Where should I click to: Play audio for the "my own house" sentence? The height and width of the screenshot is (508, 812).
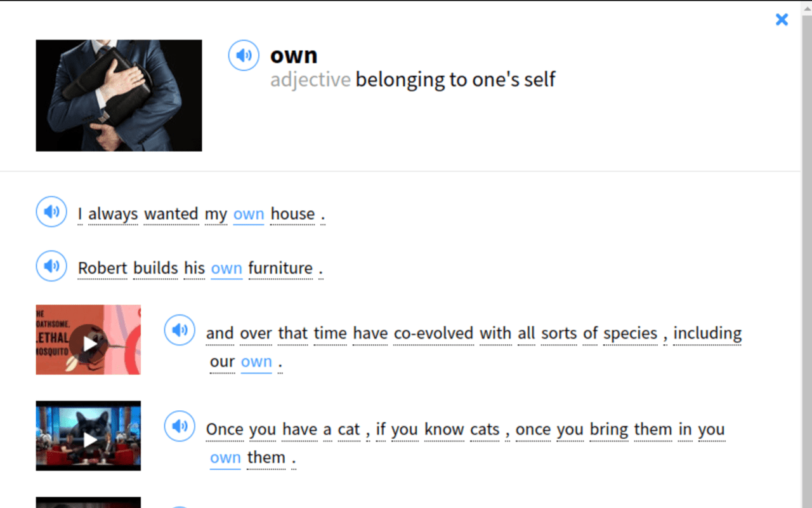(x=51, y=211)
